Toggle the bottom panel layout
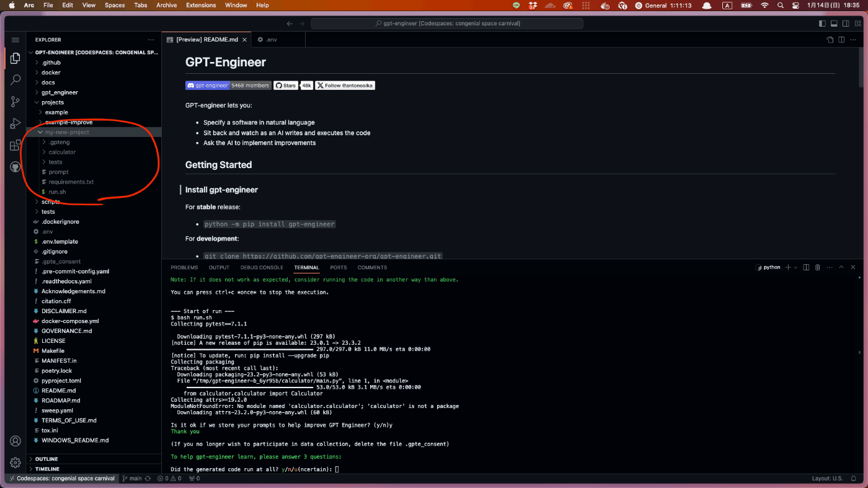Image resolution: width=868 pixels, height=488 pixels. 833,24
